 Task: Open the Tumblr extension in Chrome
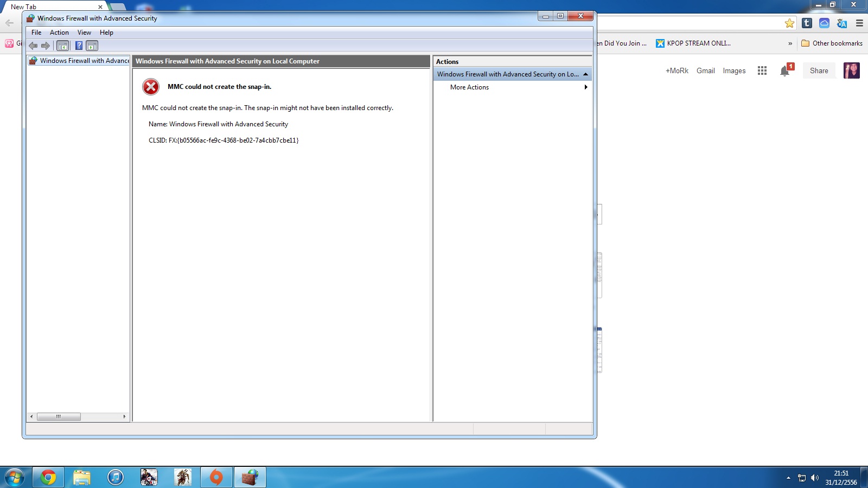pyautogui.click(x=807, y=23)
